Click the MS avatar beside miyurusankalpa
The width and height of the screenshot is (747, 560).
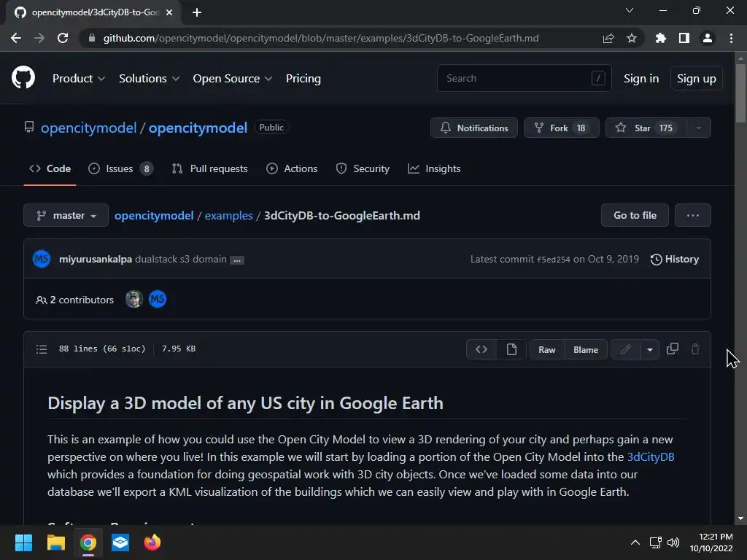click(42, 259)
